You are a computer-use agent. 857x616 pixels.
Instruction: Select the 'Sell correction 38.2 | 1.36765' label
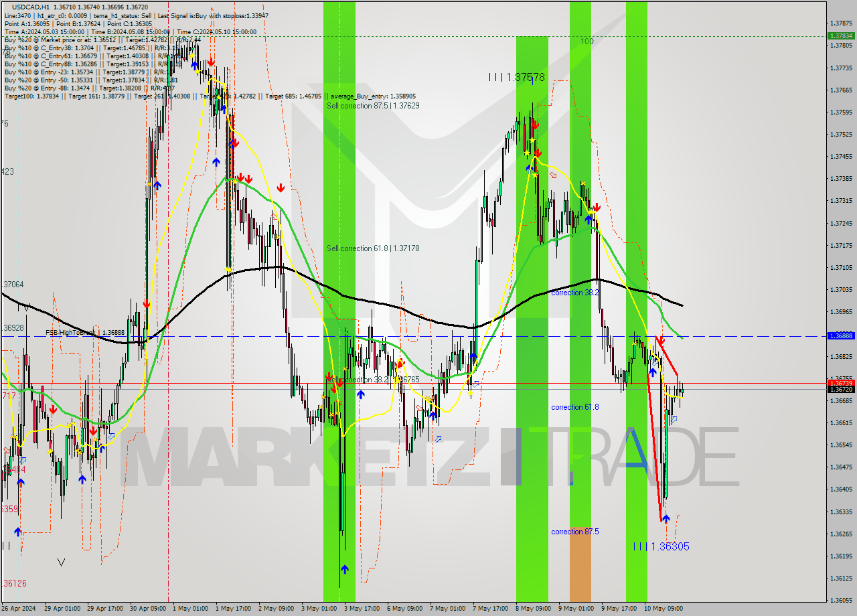pos(373,380)
